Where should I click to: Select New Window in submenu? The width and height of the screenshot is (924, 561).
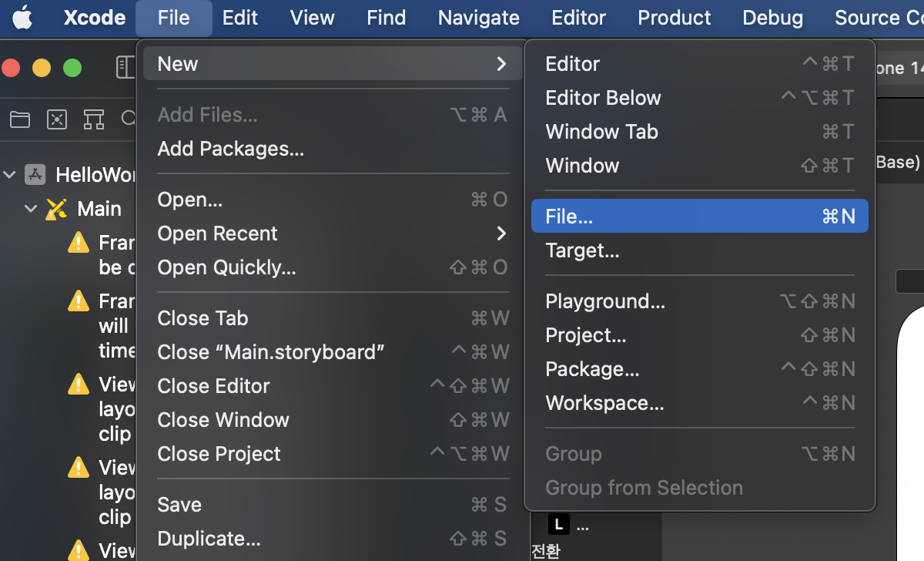click(x=700, y=166)
